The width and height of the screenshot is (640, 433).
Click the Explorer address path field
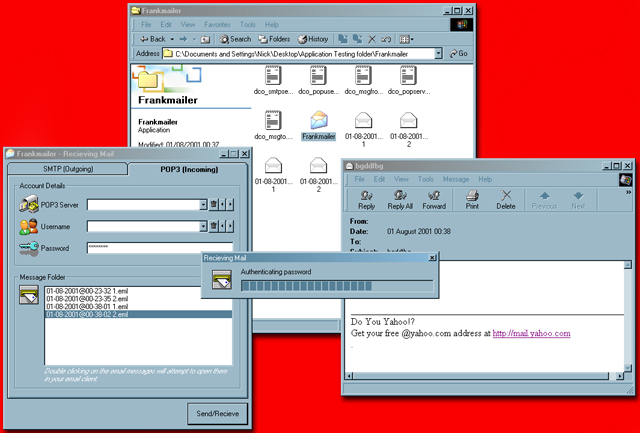click(x=299, y=53)
